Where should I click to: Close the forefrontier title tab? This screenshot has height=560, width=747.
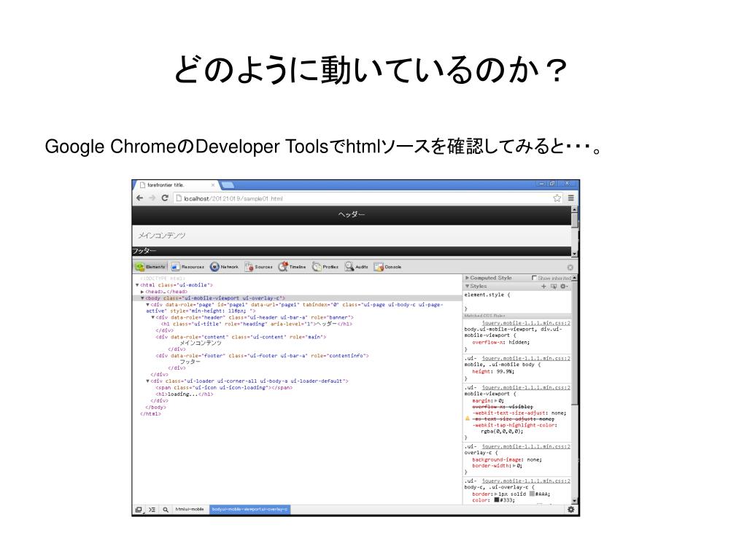click(x=212, y=184)
